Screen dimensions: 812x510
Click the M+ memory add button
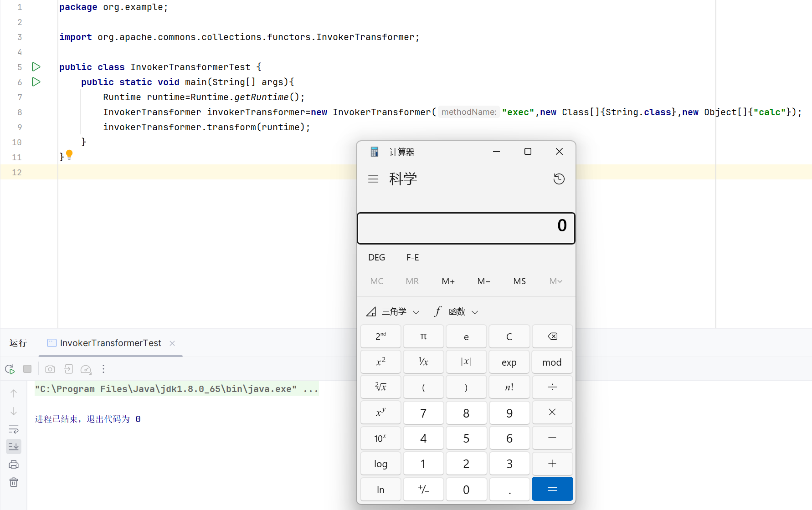[448, 281]
